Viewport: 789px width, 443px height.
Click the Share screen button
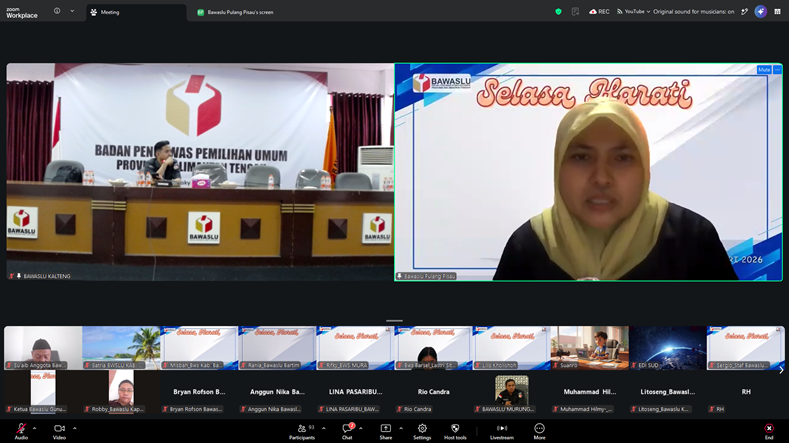coord(385,431)
